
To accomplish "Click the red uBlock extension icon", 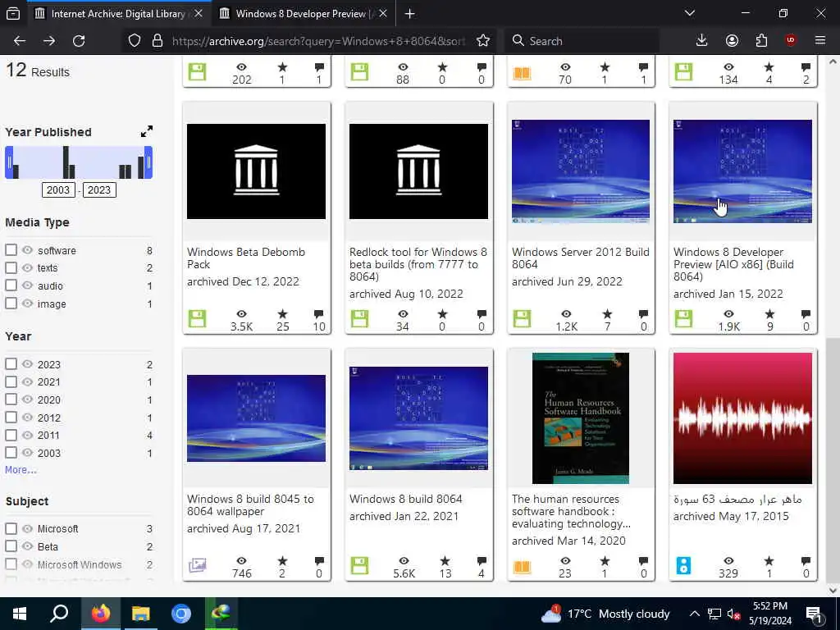I will (791, 41).
